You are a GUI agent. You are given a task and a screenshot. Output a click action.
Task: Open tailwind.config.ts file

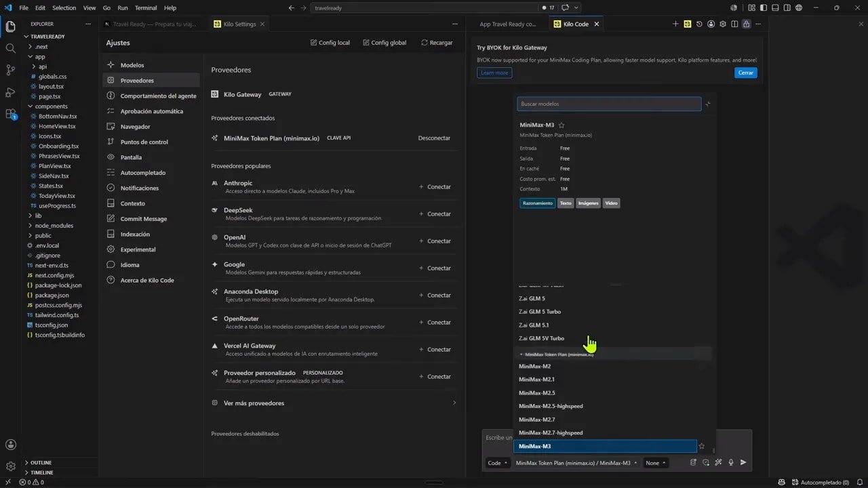pyautogui.click(x=57, y=315)
